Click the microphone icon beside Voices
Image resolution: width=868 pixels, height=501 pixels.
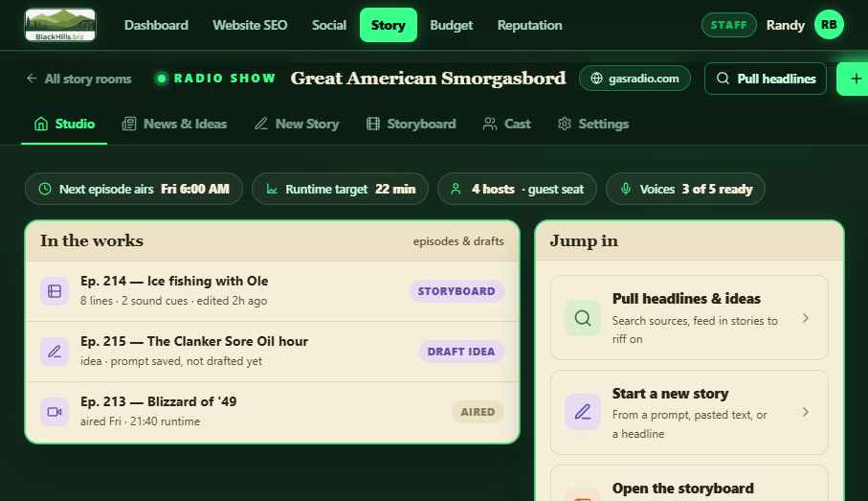tap(626, 189)
